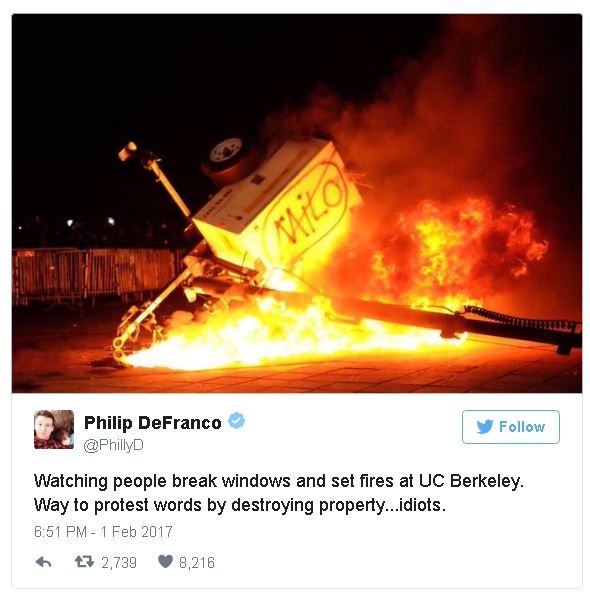Enlarge the burning light tower photo
Viewport: 590px width, 598px height.
tap(297, 203)
